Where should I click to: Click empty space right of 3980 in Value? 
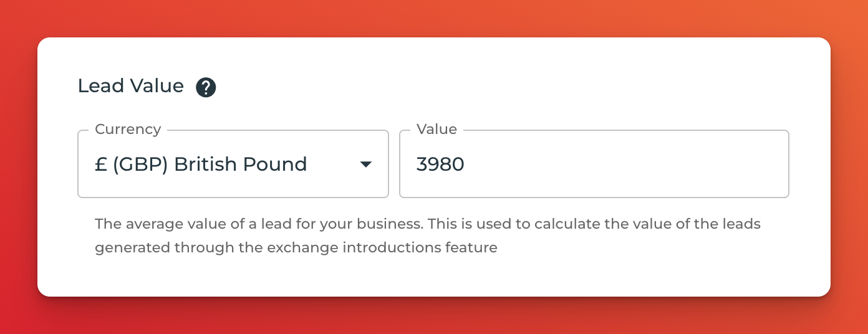click(x=624, y=165)
